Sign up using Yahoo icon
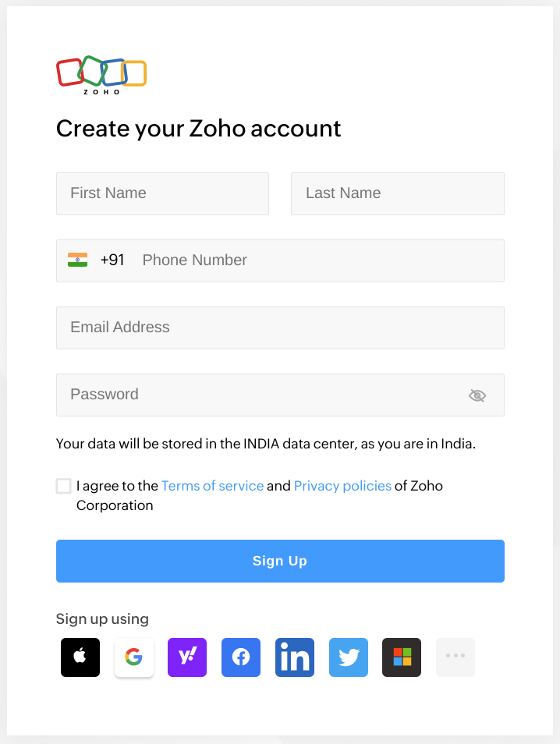 point(187,657)
